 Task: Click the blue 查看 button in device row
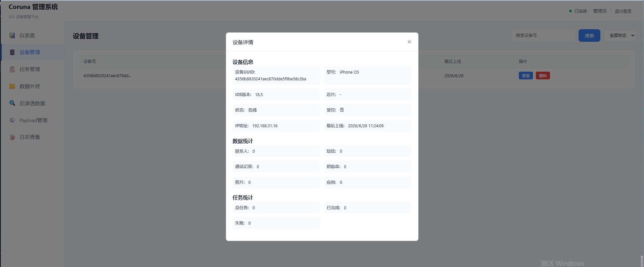point(526,76)
